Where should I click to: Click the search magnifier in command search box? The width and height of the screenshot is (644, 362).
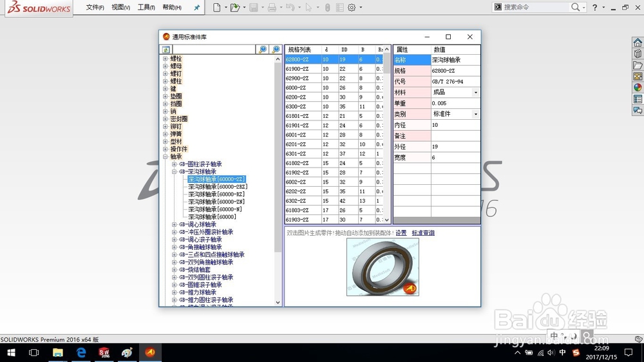pyautogui.click(x=575, y=7)
